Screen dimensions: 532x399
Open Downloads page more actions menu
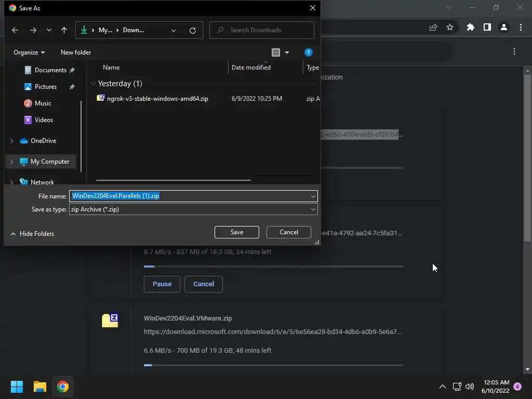coord(514,51)
